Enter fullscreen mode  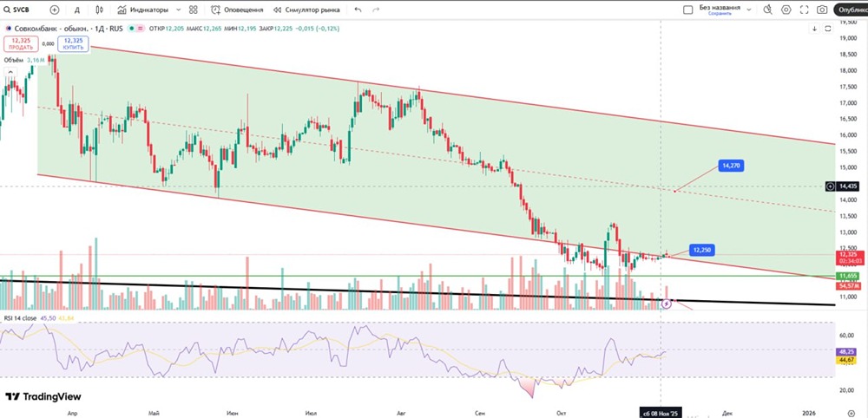(804, 10)
